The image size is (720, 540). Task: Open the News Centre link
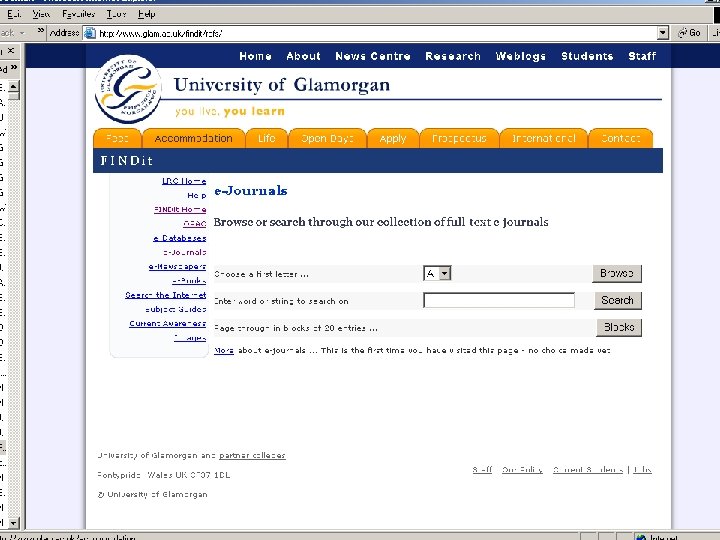pos(373,56)
